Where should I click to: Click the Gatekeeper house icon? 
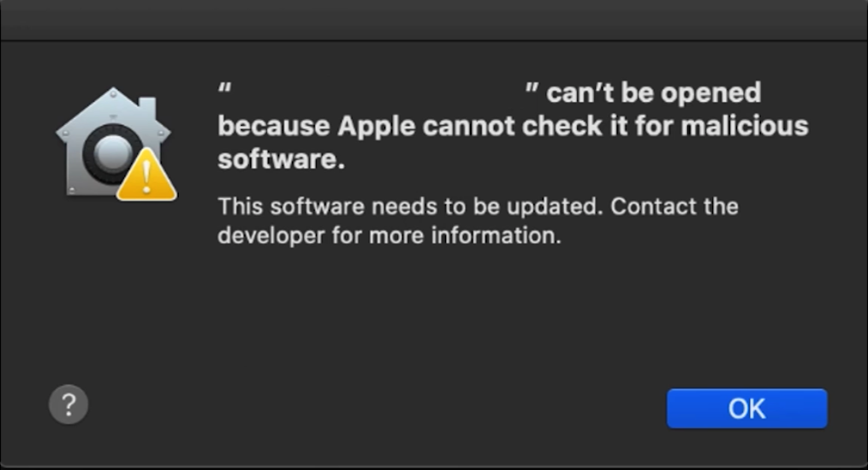114,142
